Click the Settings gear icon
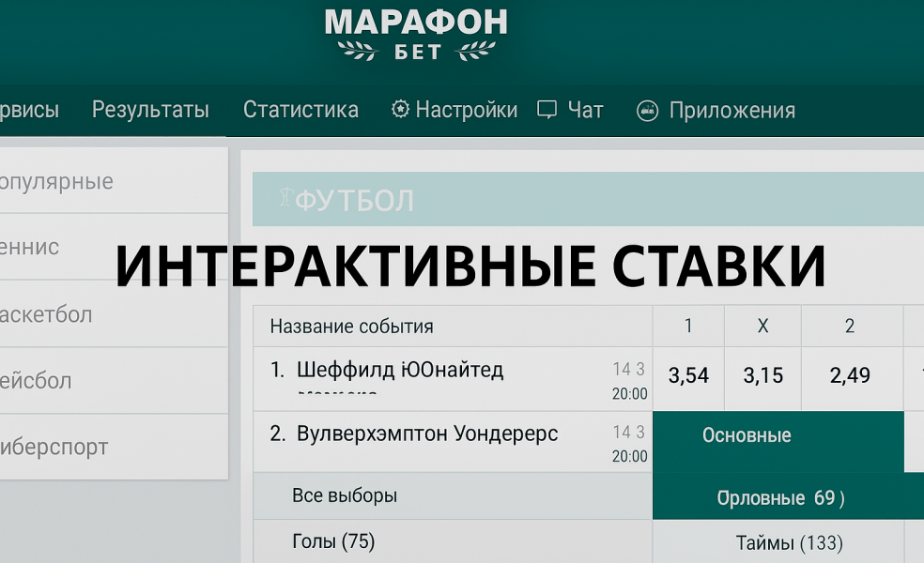Image resolution: width=924 pixels, height=563 pixels. tap(401, 110)
